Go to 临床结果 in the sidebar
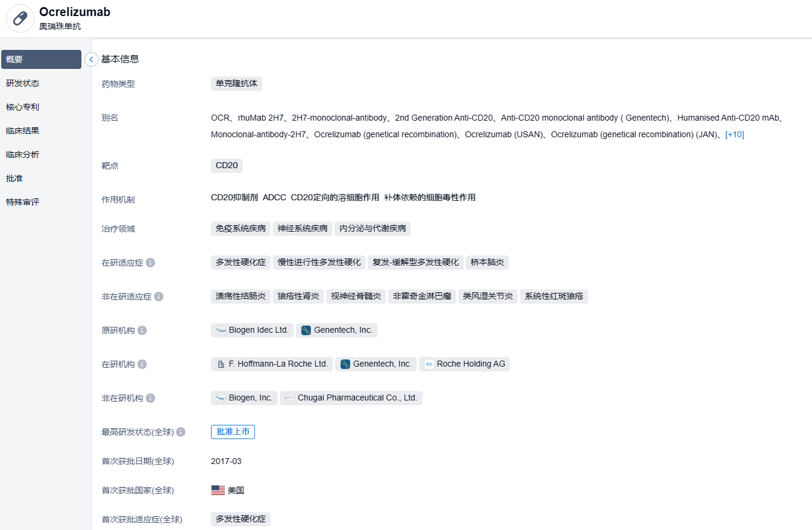Screen dimensions: 812x530 [x=23, y=131]
